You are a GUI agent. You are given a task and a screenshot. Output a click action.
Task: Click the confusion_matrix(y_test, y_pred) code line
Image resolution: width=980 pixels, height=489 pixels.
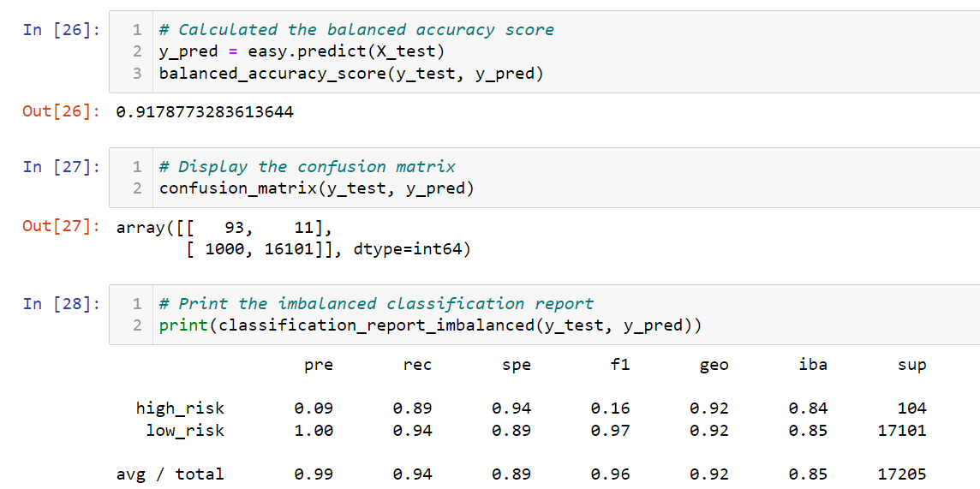pyautogui.click(x=316, y=188)
